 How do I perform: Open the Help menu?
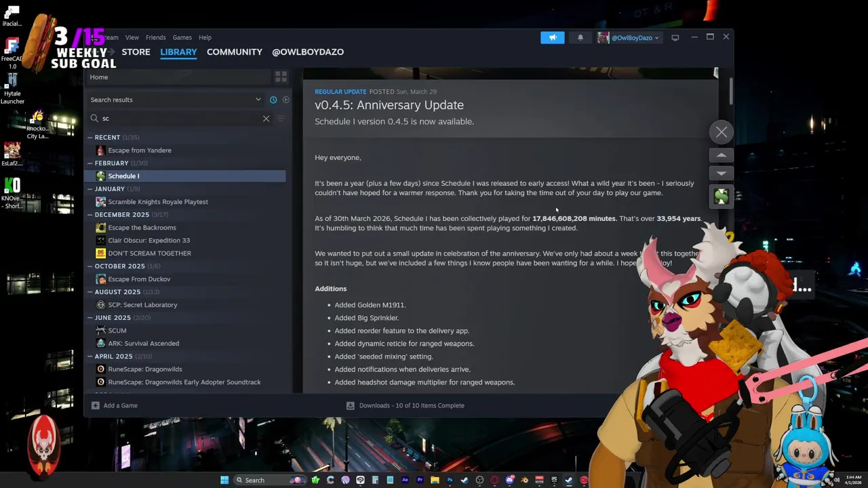(205, 38)
